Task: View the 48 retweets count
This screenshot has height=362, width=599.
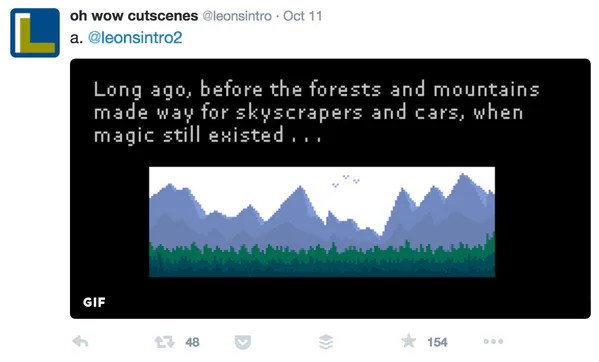Action: 193,342
